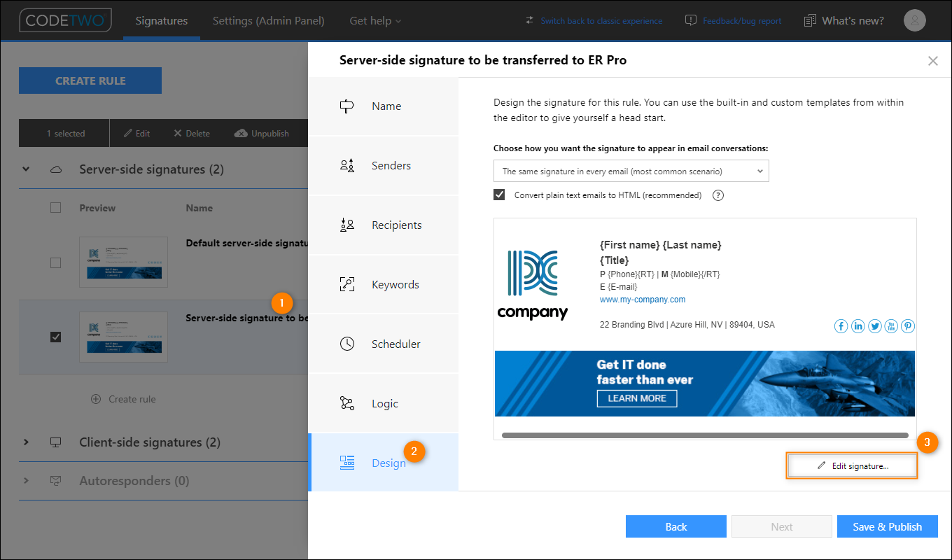
Task: Open Feedback/bug report link
Action: point(733,21)
